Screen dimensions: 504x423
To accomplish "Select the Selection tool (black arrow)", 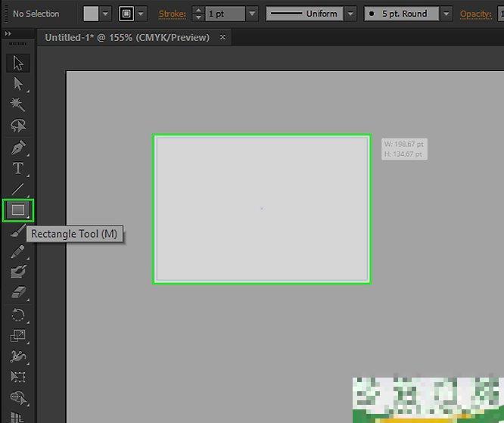I will (18, 63).
